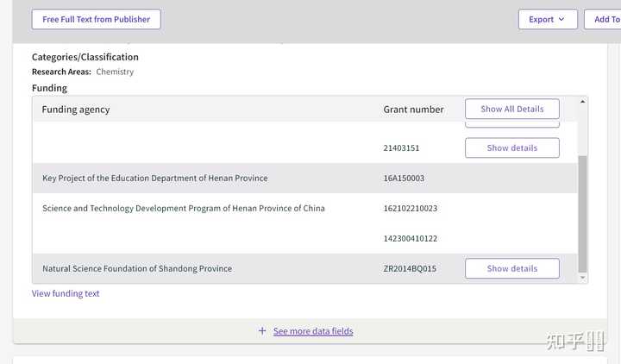Click the Funding agency column header
Screen dimensions: 621x364
(x=76, y=110)
